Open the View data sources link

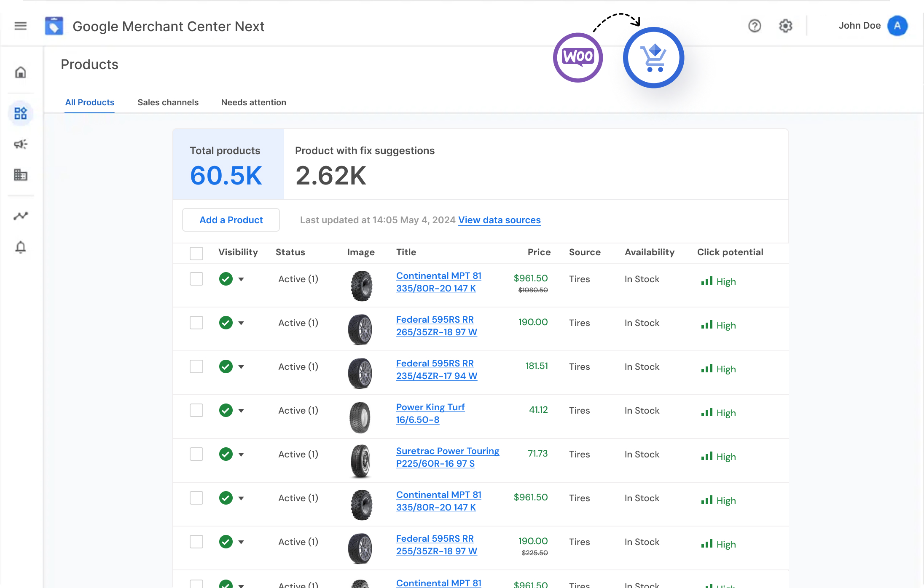(500, 220)
